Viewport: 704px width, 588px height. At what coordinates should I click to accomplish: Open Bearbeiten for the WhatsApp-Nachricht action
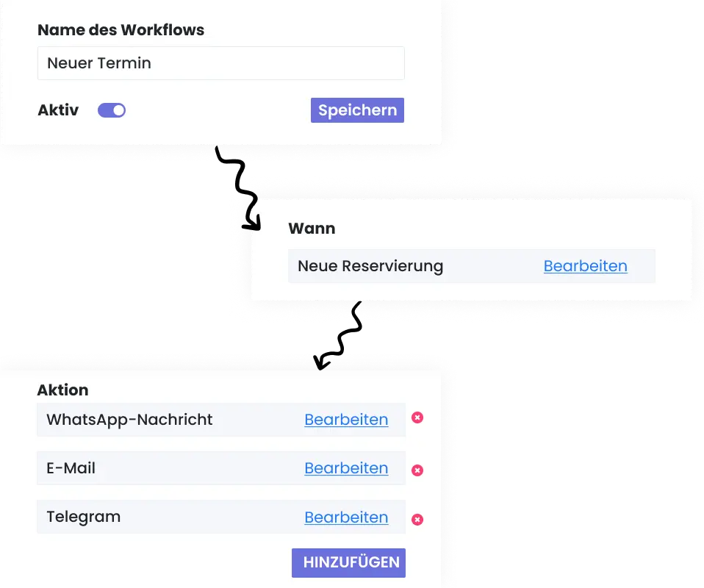pos(346,420)
